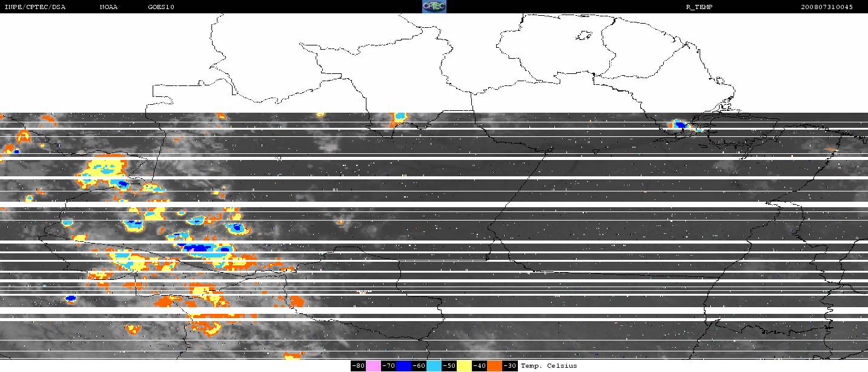Select the orange legend color swatch
868x372 pixels.
tap(495, 366)
